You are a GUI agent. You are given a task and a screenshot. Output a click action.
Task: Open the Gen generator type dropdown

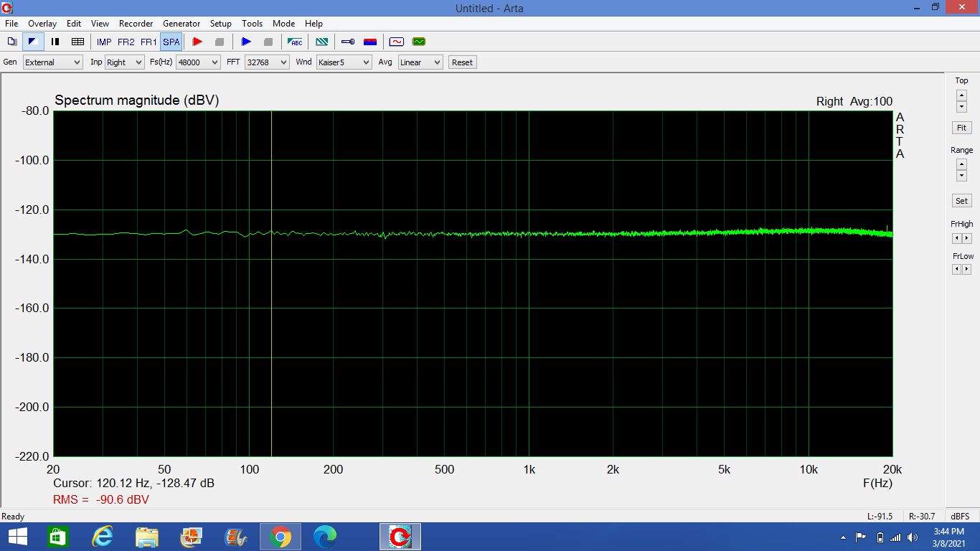pyautogui.click(x=53, y=62)
